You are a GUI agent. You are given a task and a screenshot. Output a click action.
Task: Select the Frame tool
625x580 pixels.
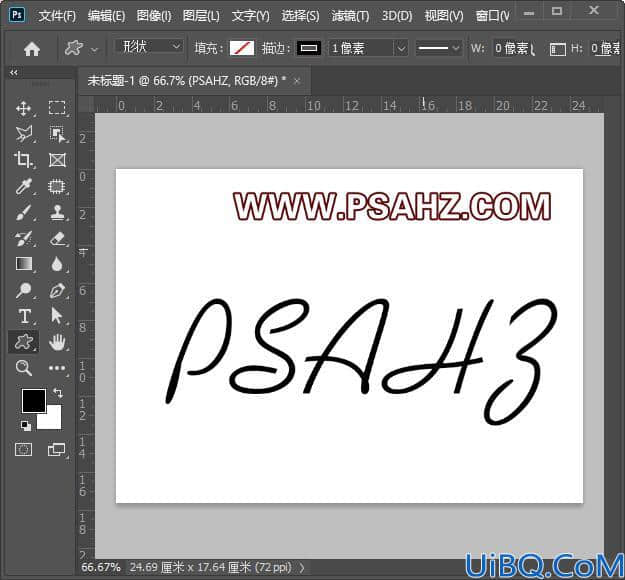[x=57, y=160]
